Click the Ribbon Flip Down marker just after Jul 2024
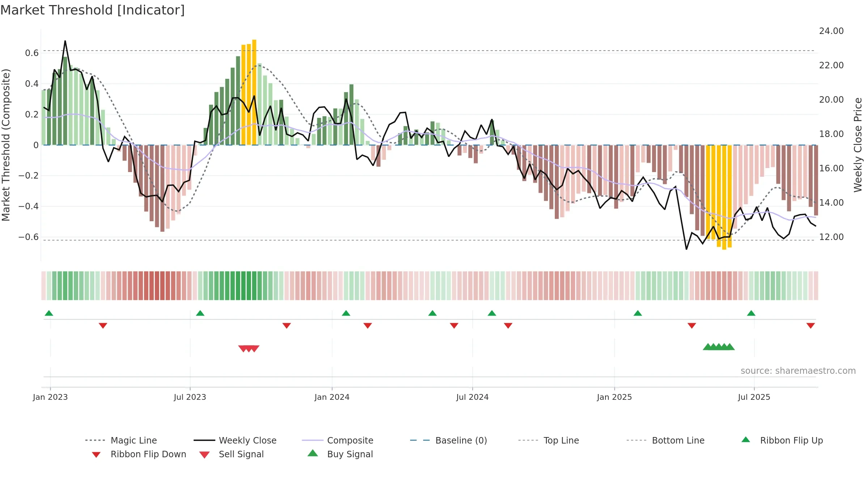868x488 pixels. (x=508, y=326)
